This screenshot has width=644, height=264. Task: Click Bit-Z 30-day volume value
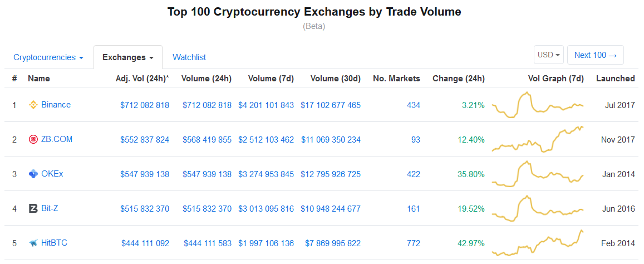tap(331, 208)
